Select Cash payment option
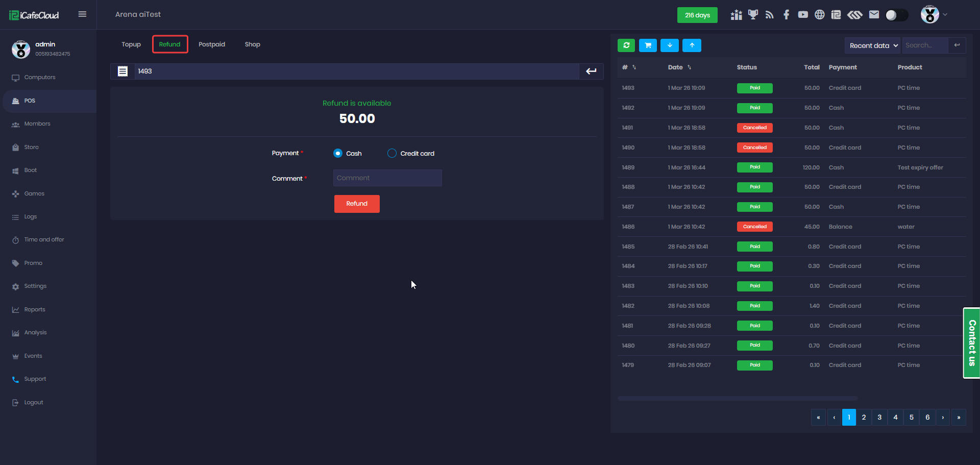This screenshot has width=980, height=465. click(338, 153)
